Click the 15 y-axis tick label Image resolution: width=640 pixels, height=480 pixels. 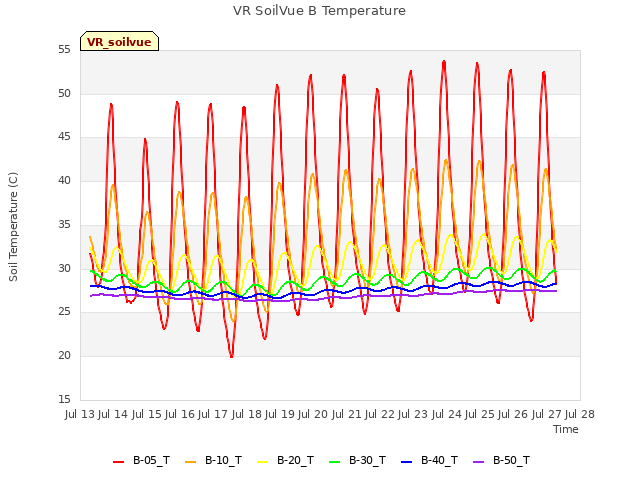click(64, 399)
